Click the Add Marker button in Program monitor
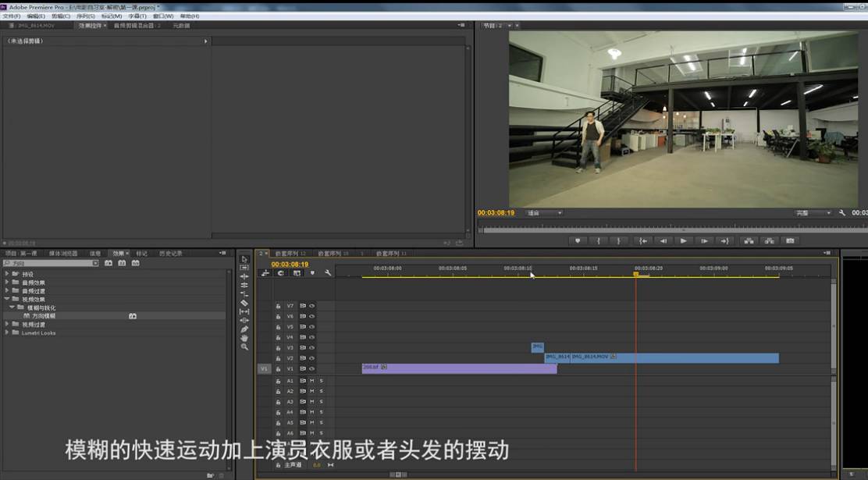The width and height of the screenshot is (868, 480). coord(578,241)
